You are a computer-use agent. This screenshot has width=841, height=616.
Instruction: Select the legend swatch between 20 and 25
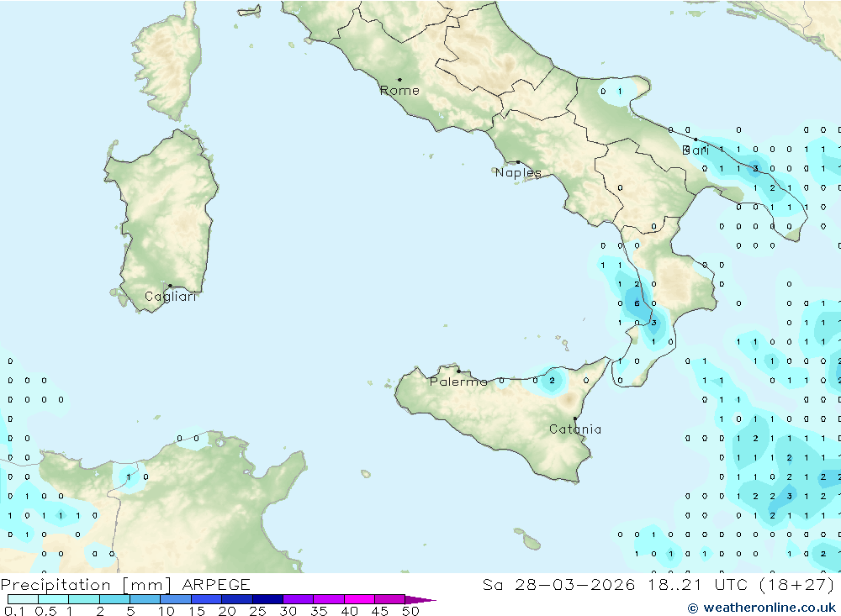236,599
